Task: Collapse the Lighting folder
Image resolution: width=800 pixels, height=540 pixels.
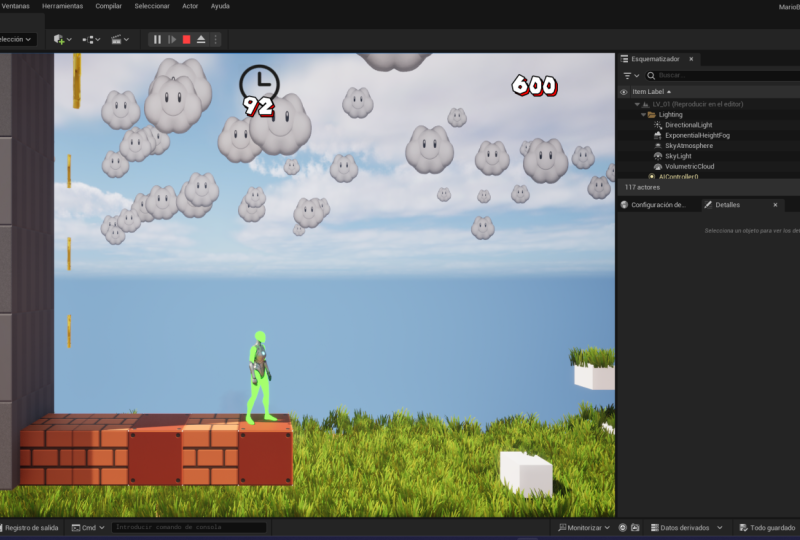Action: pos(643,115)
